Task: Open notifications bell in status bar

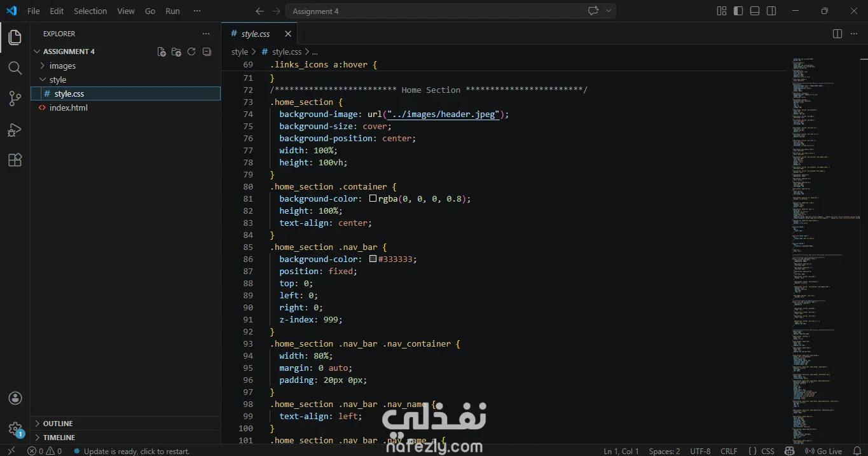Action: 857,451
